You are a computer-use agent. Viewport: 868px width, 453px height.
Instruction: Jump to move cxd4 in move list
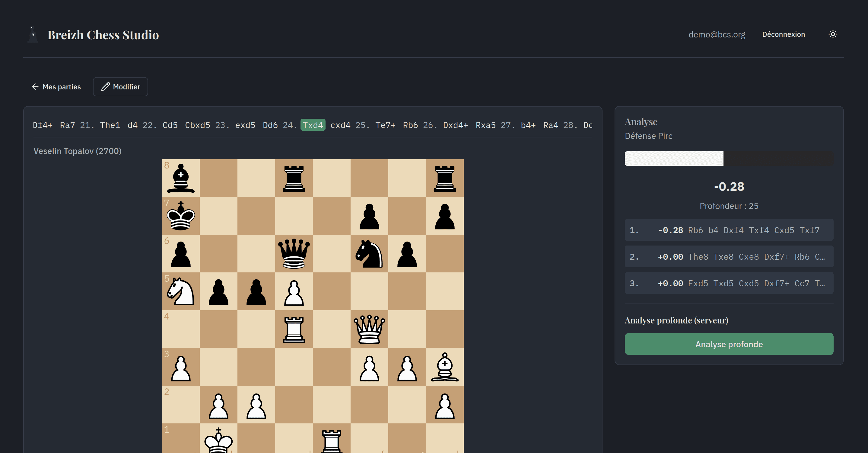(340, 125)
